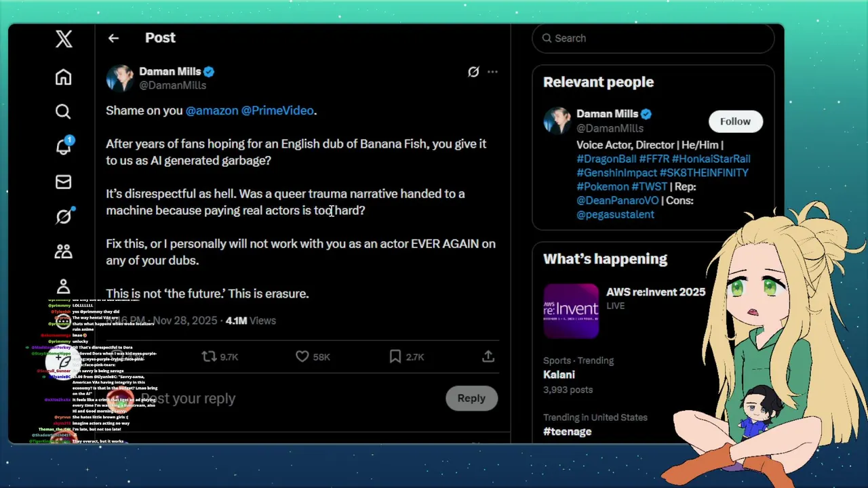Click 'Relevant people' heading
The height and width of the screenshot is (488, 868).
(598, 82)
